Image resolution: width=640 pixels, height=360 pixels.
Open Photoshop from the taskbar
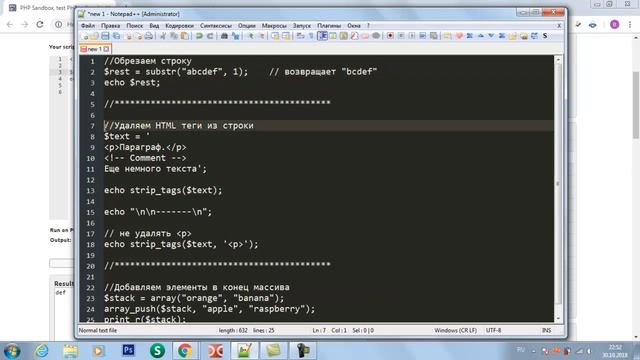[x=128, y=351]
